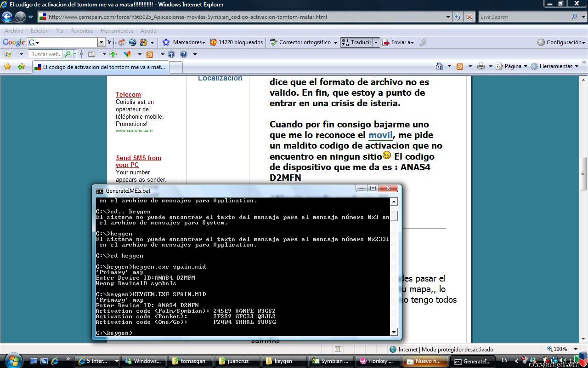Run the Corrector ortográfico spell checker
This screenshot has height=368, width=588.
(x=304, y=42)
